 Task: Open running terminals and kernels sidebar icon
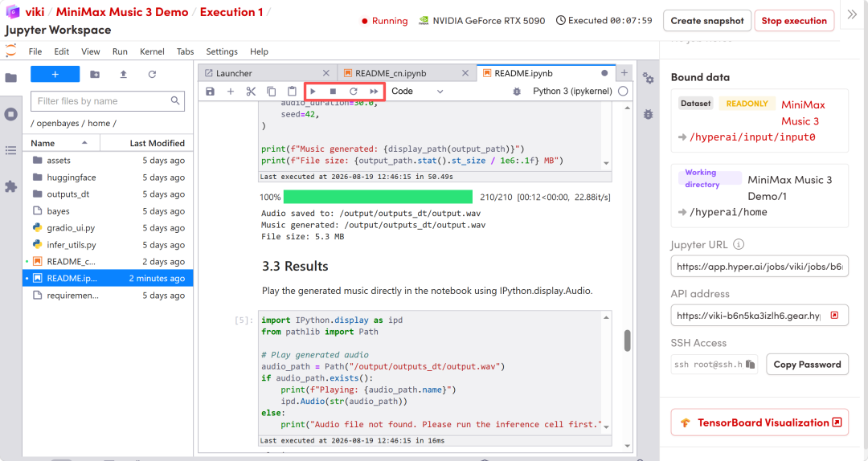click(11, 114)
